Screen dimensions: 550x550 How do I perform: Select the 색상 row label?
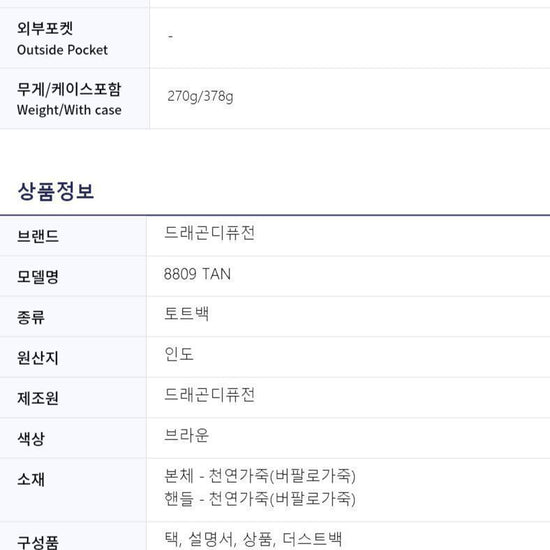31,439
